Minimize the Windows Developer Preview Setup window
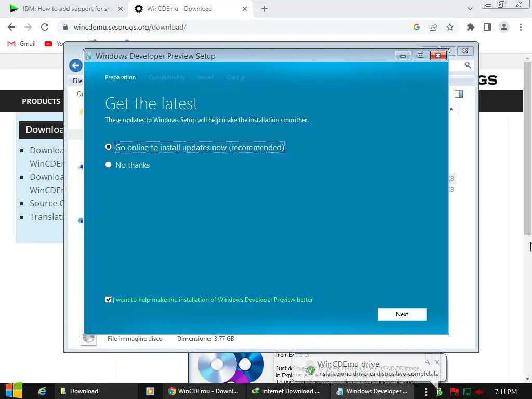The image size is (532, 399). (x=403, y=56)
